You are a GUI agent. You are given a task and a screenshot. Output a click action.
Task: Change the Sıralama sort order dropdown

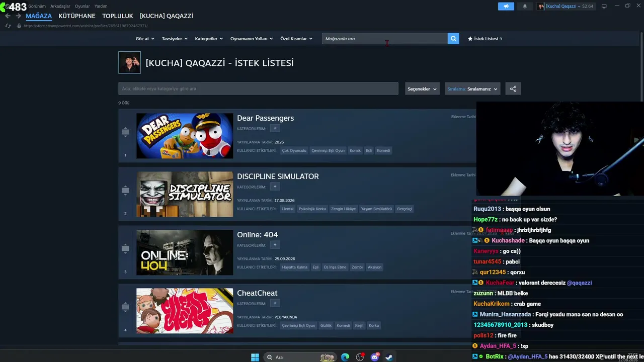472,89
